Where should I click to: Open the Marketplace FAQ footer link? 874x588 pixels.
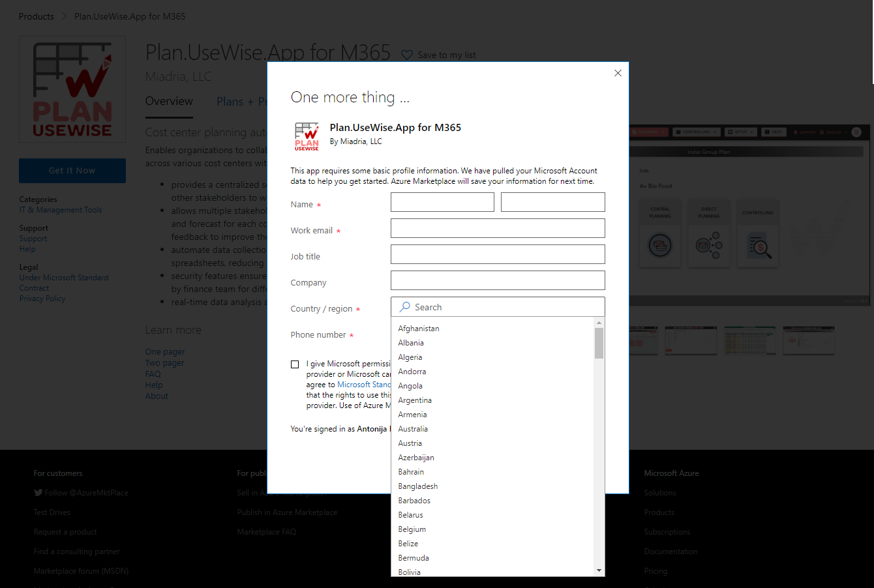(x=267, y=532)
